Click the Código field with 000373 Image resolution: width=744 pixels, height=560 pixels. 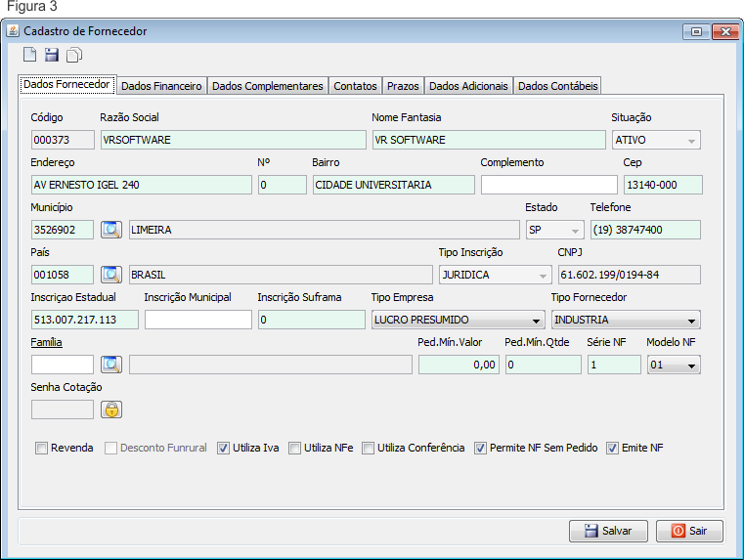(x=63, y=140)
